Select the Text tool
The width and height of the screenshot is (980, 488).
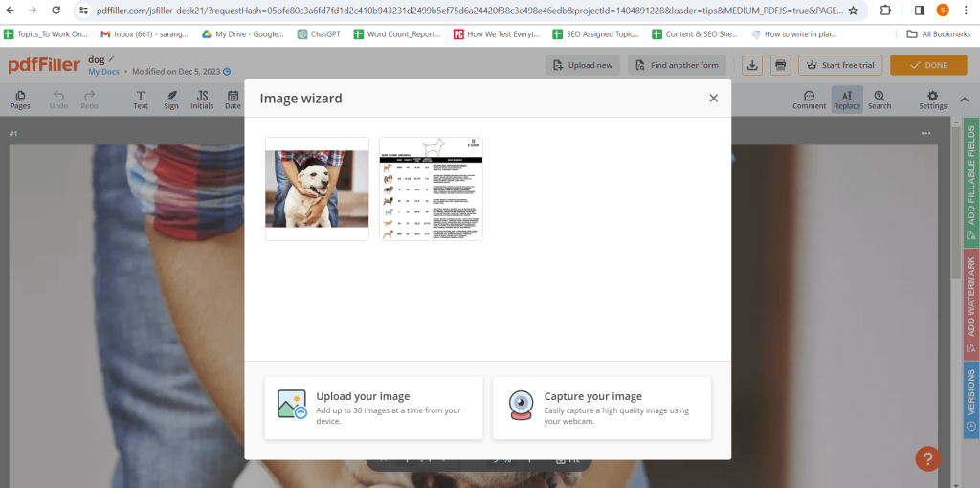pyautogui.click(x=141, y=100)
